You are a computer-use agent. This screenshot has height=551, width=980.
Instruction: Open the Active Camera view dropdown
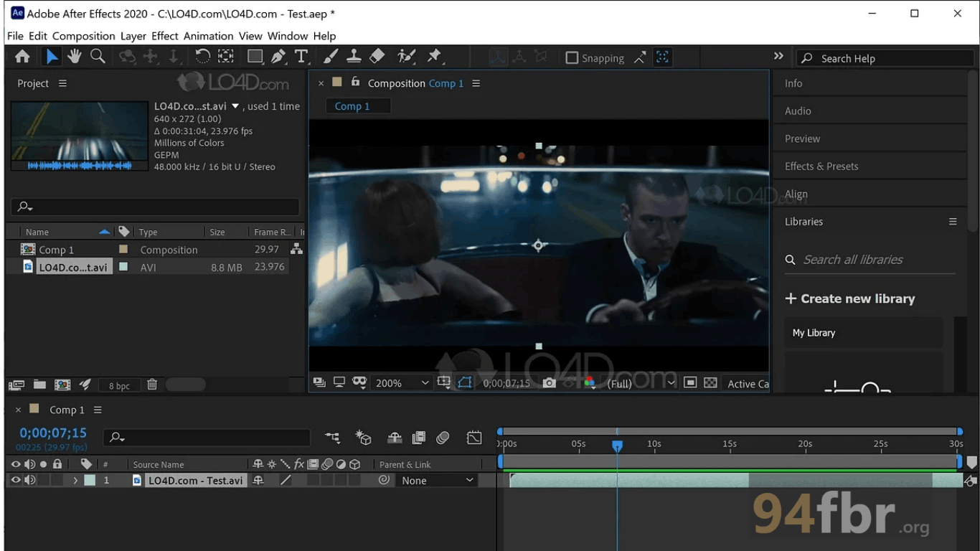(747, 384)
